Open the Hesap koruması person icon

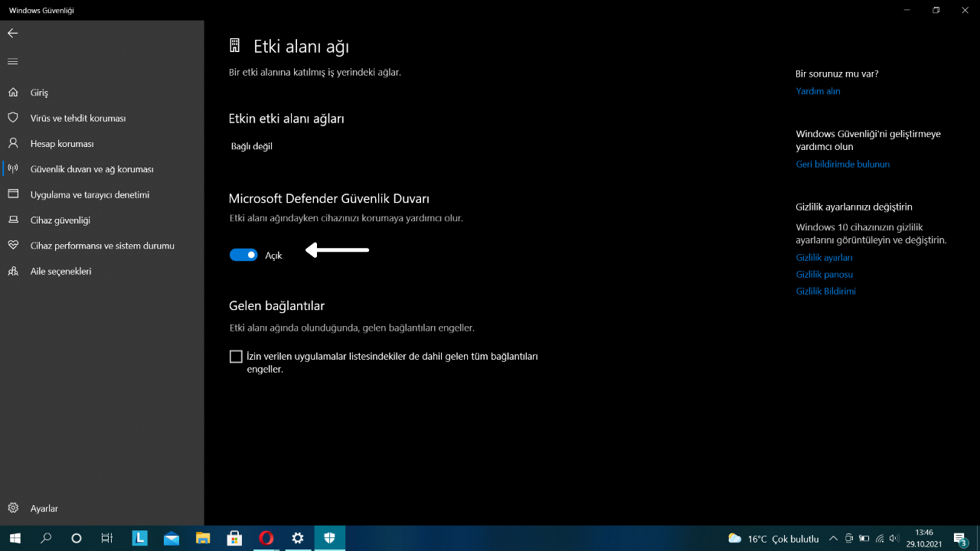(x=13, y=143)
